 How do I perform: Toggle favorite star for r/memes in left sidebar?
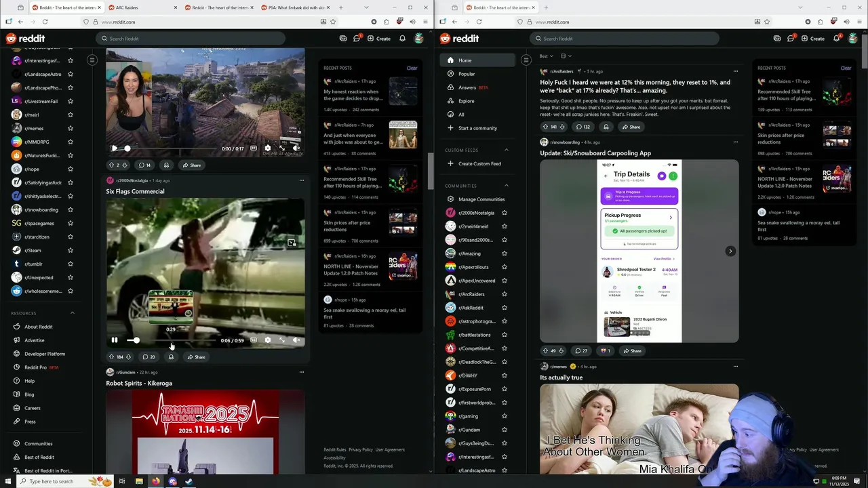click(71, 128)
